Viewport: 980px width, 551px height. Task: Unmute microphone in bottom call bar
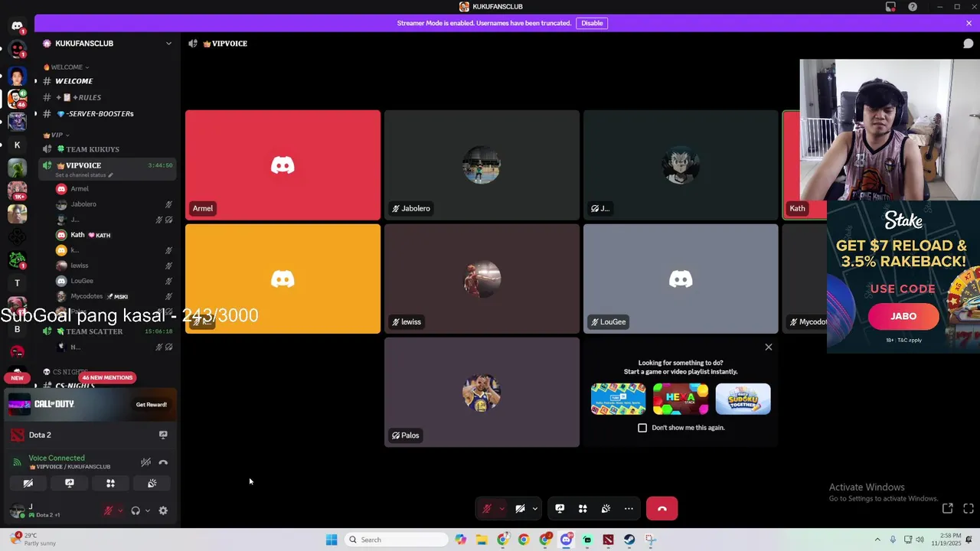pos(487,509)
